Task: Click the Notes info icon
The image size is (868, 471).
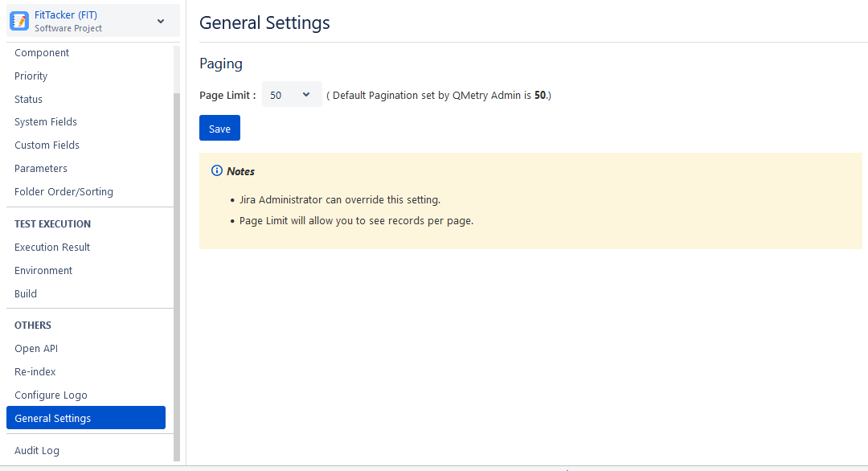Action: click(x=217, y=170)
